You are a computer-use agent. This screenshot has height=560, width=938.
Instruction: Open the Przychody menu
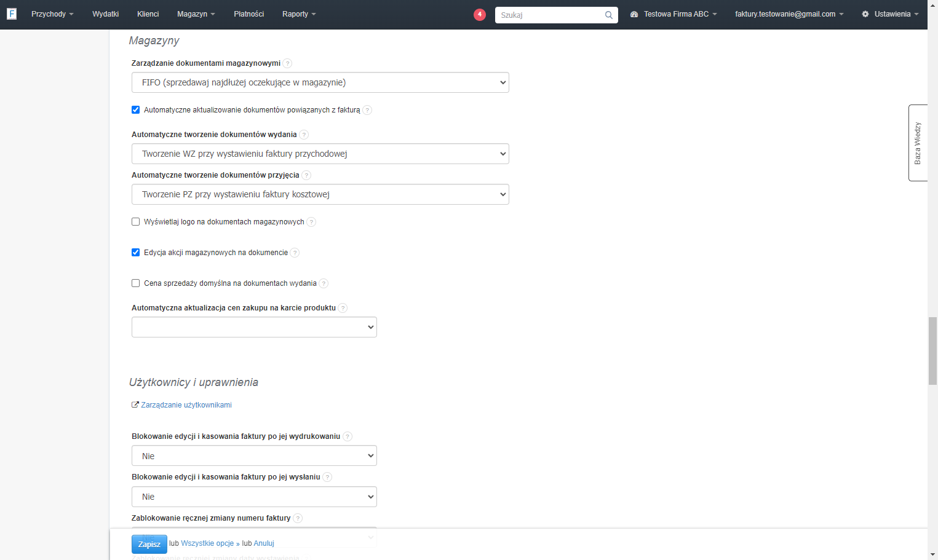52,14
